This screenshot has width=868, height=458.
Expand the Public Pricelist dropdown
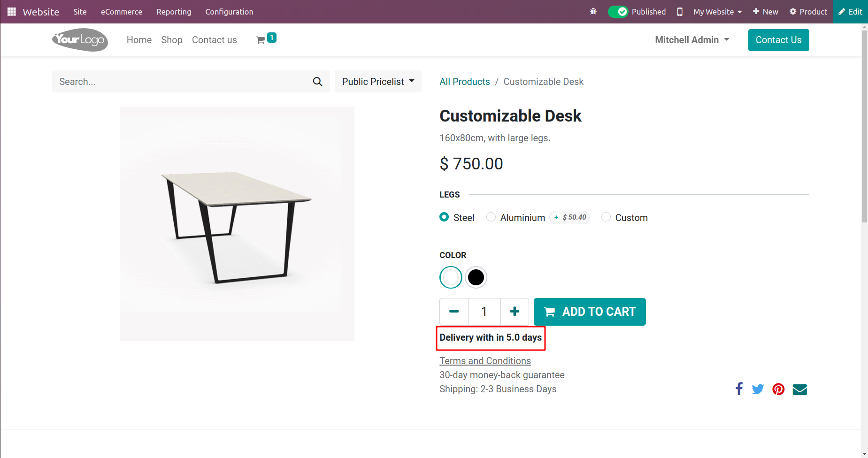[x=378, y=82]
